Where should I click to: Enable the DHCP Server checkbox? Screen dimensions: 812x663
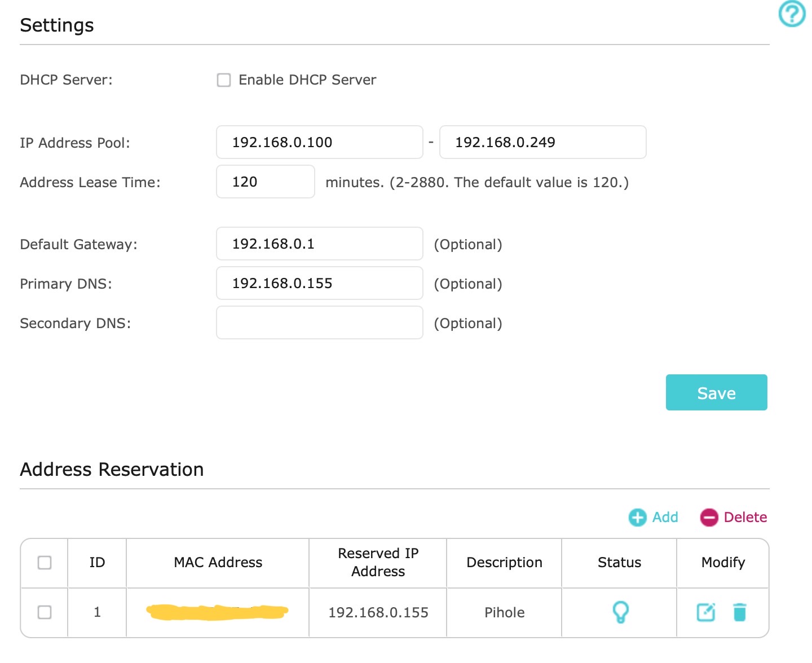coord(224,80)
